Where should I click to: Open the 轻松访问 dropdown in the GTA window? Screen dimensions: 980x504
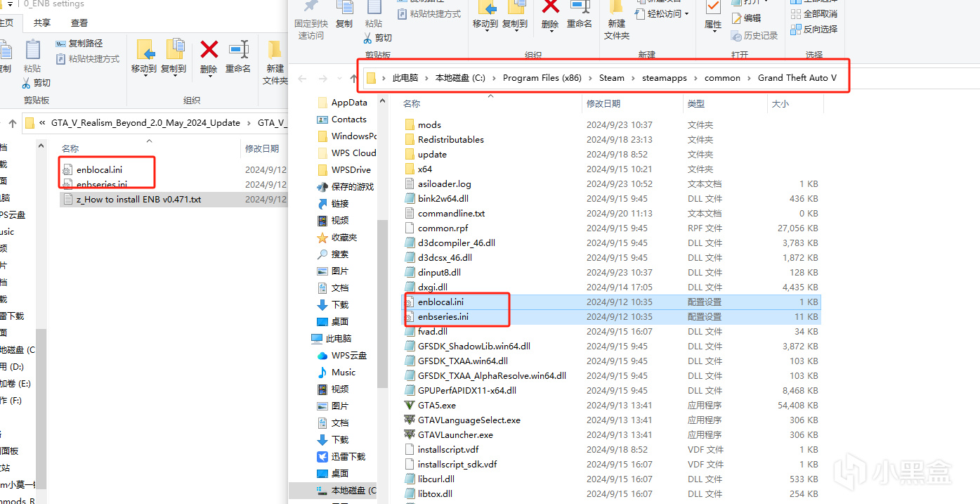click(662, 13)
